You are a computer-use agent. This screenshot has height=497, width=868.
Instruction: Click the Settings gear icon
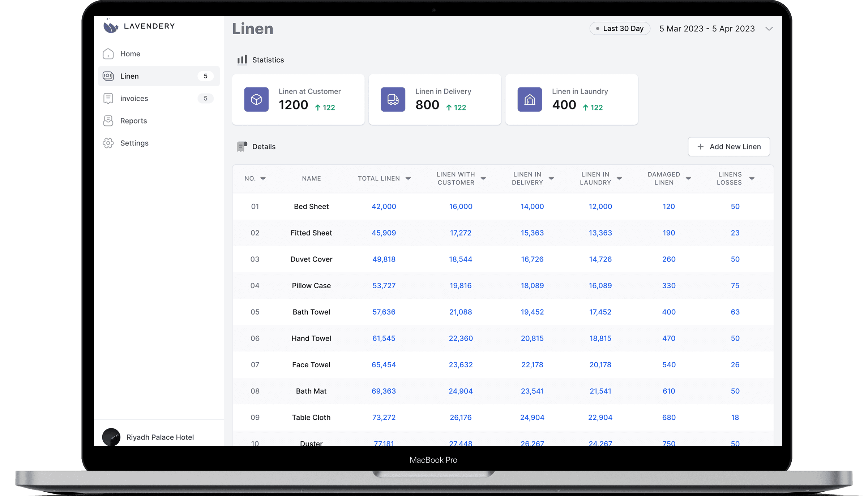[x=108, y=143]
